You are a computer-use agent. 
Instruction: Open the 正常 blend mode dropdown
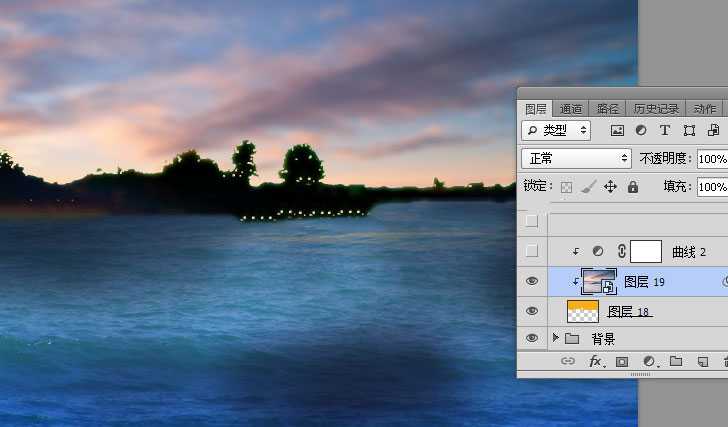click(x=576, y=158)
